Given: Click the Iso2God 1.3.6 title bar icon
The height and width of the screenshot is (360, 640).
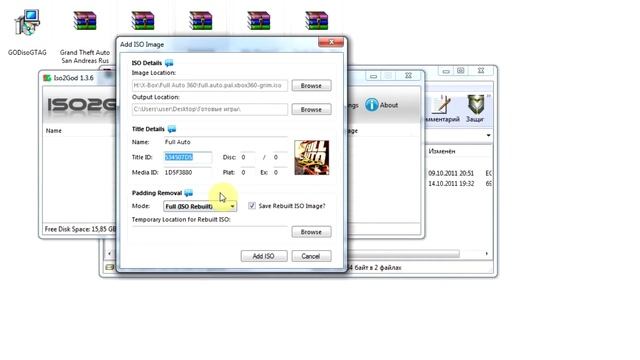Looking at the screenshot, I should (47, 78).
